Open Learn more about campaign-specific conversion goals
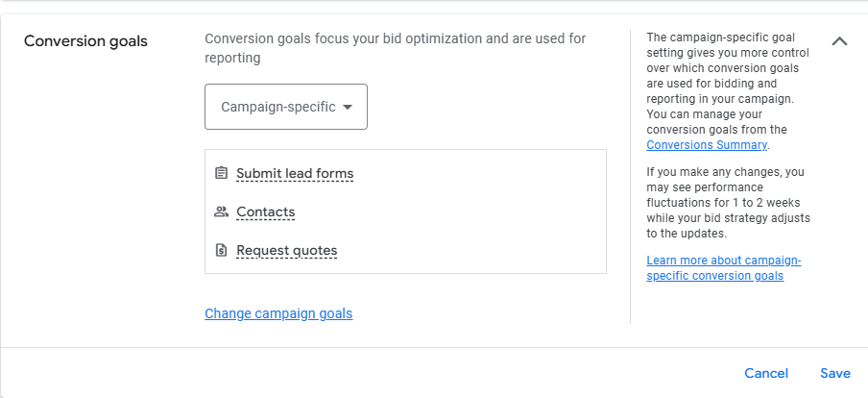 point(724,267)
